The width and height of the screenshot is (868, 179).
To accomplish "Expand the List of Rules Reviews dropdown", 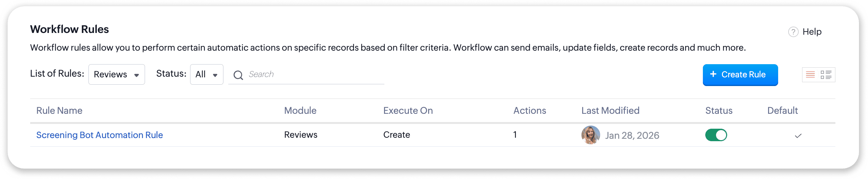I will (x=117, y=74).
